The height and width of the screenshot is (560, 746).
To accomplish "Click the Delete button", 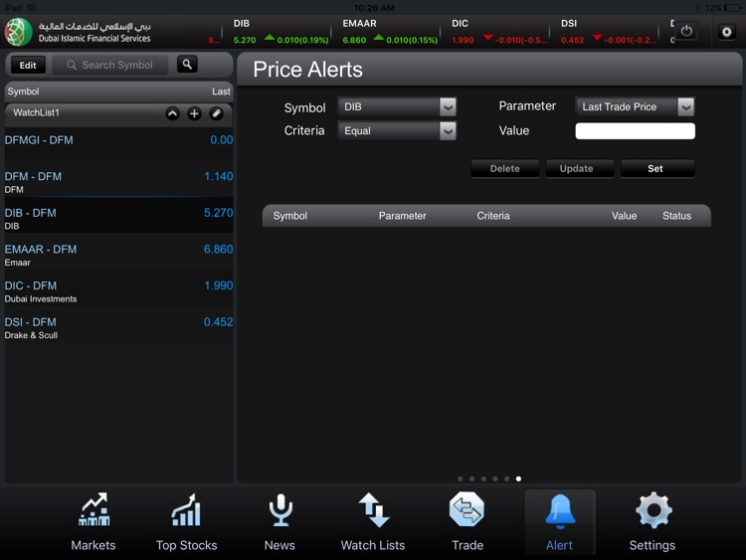I will point(504,168).
